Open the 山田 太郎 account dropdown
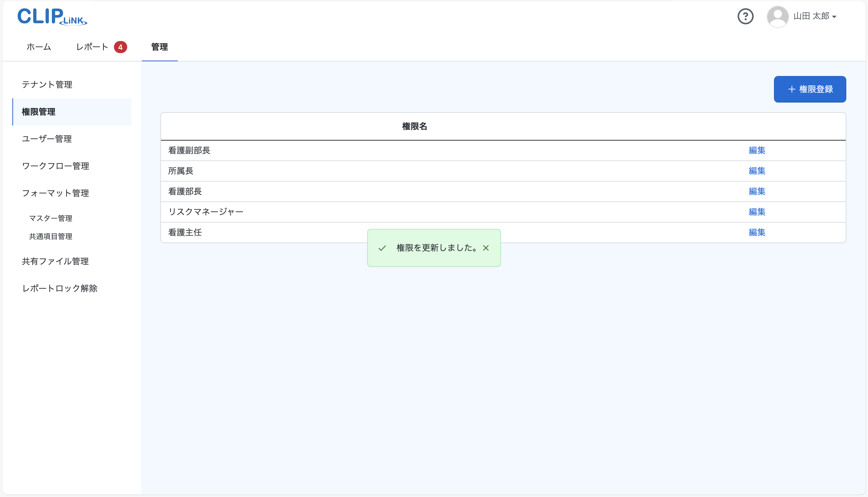Image resolution: width=868 pixels, height=497 pixels. tap(814, 16)
